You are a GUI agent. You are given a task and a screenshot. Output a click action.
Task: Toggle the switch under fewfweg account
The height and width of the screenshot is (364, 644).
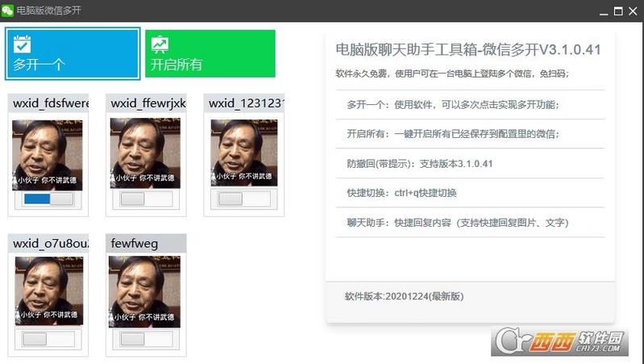click(x=146, y=339)
